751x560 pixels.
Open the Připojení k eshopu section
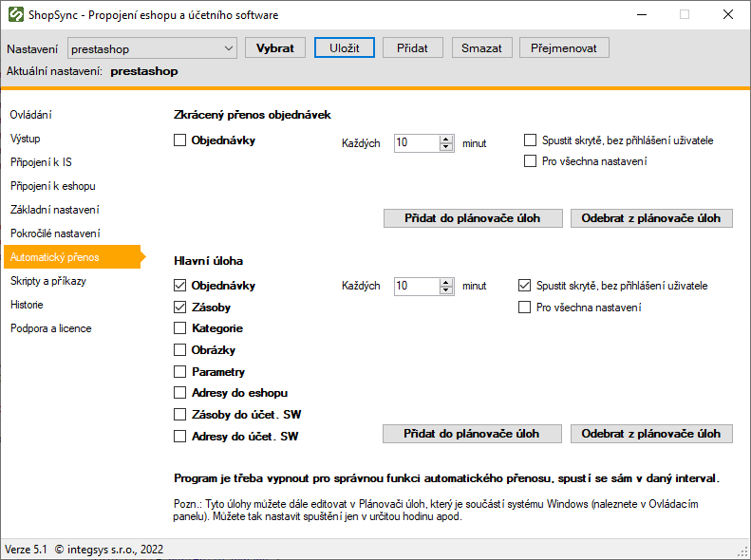[x=53, y=186]
